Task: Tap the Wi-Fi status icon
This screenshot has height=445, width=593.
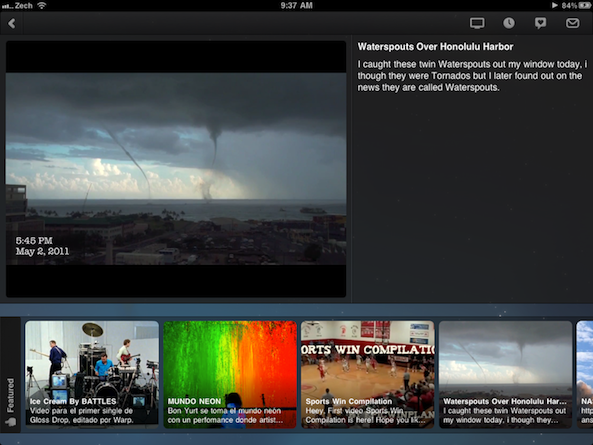Action: coord(42,5)
